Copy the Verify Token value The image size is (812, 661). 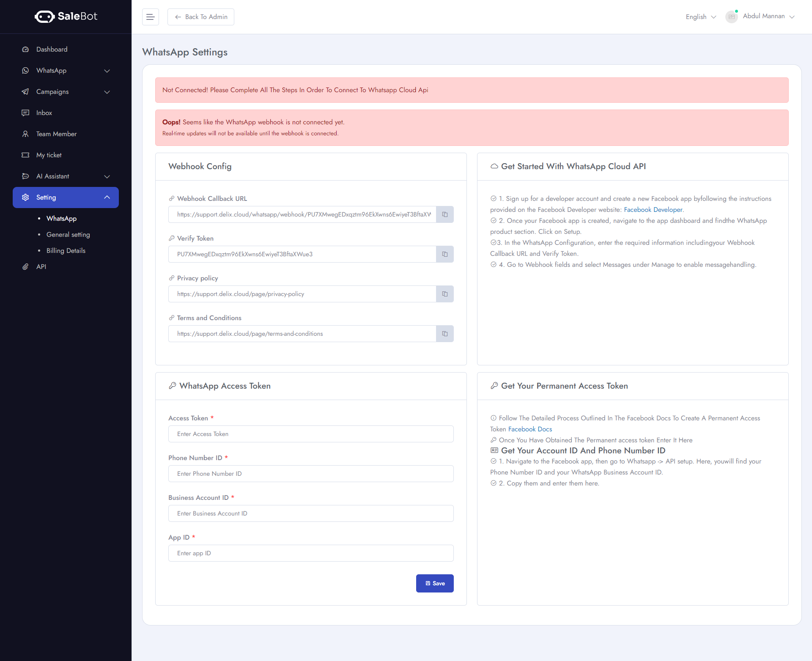pos(444,254)
